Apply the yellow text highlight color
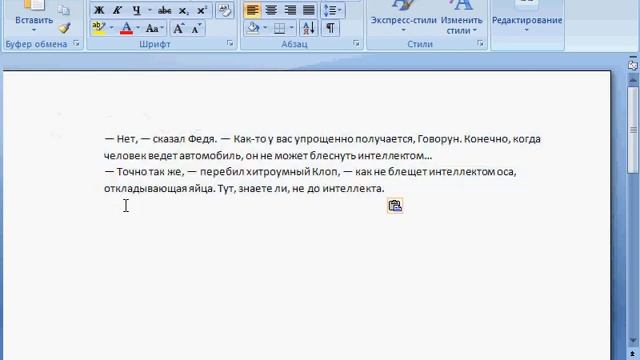 click(99, 28)
